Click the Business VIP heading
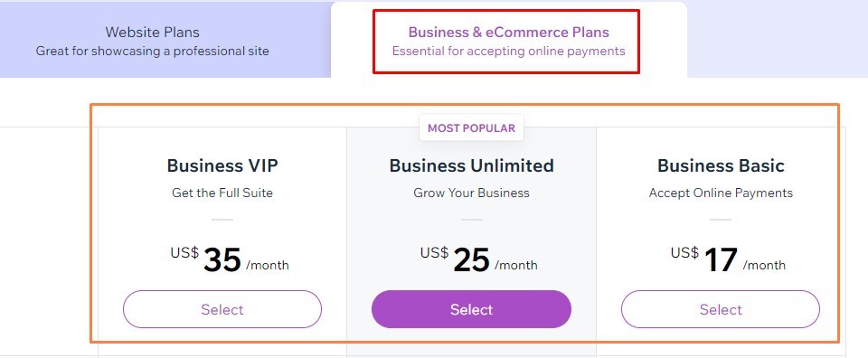Screen dimensions: 868x358 (222, 165)
